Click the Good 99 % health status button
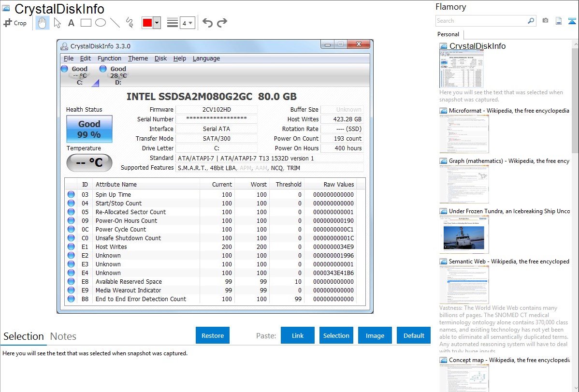Image resolution: width=579 pixels, height=392 pixels. (x=89, y=129)
